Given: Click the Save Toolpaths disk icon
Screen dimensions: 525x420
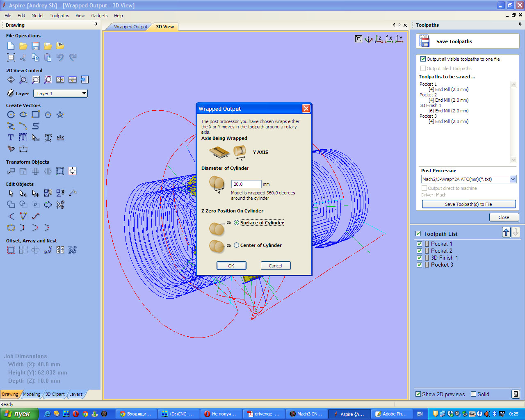Looking at the screenshot, I should point(424,41).
